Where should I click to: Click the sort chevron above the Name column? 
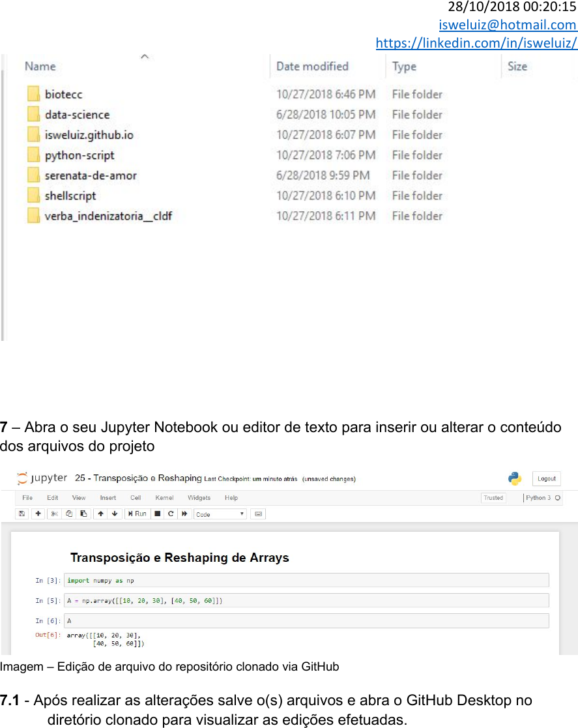[145, 57]
